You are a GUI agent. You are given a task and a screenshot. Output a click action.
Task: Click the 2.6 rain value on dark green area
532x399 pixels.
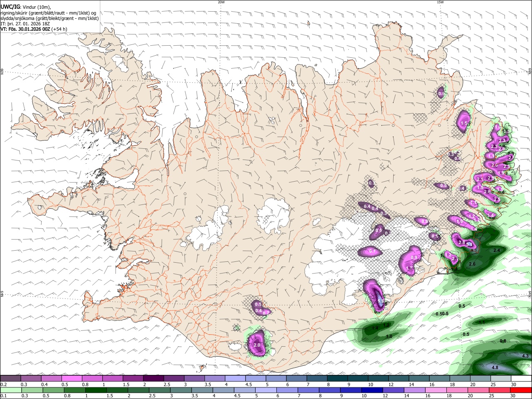point(472,264)
